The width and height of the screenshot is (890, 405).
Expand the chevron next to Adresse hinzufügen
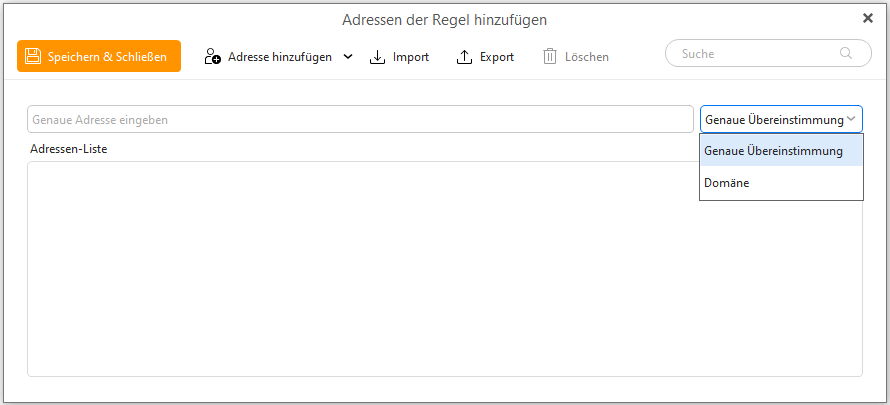coord(349,57)
